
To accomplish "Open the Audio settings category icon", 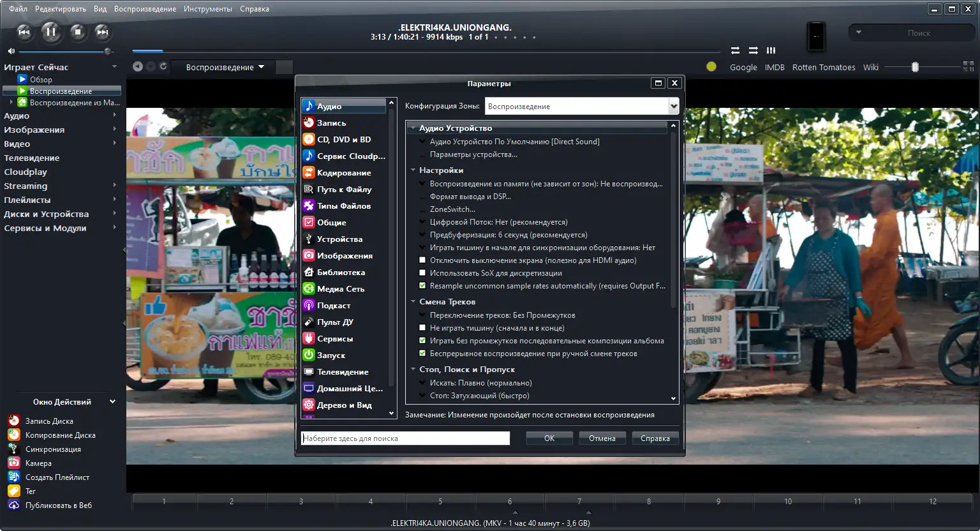I will tap(309, 106).
